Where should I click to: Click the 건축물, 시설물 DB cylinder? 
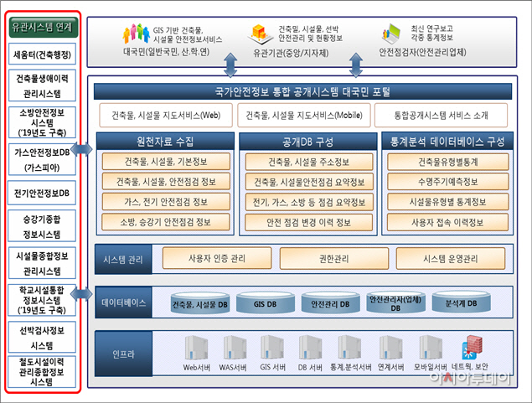[200, 302]
